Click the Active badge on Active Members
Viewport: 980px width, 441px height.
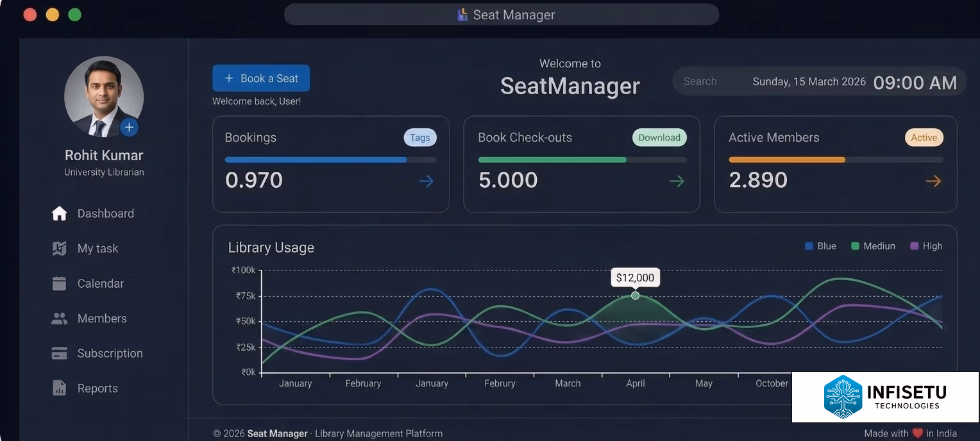coord(924,138)
